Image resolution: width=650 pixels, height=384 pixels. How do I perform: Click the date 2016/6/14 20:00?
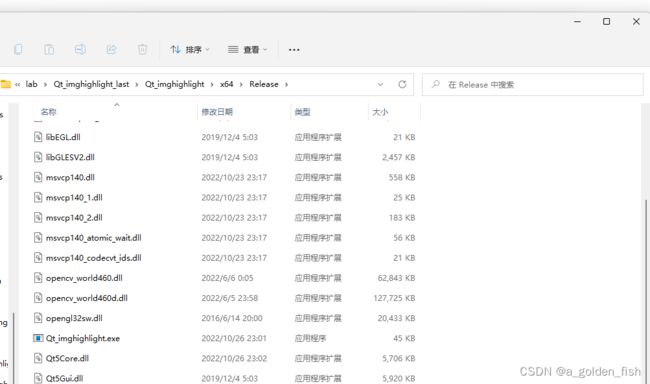(x=232, y=318)
